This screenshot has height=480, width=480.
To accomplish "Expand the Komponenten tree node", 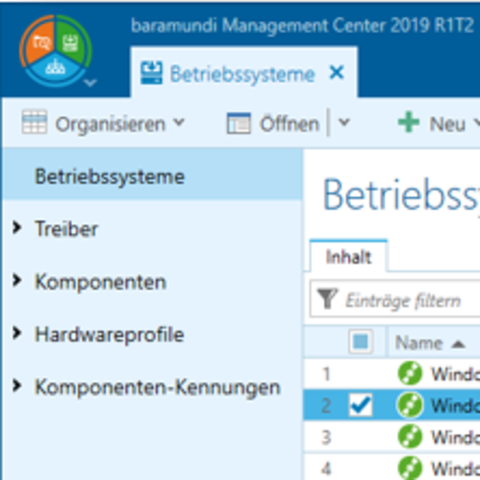I will point(16,281).
